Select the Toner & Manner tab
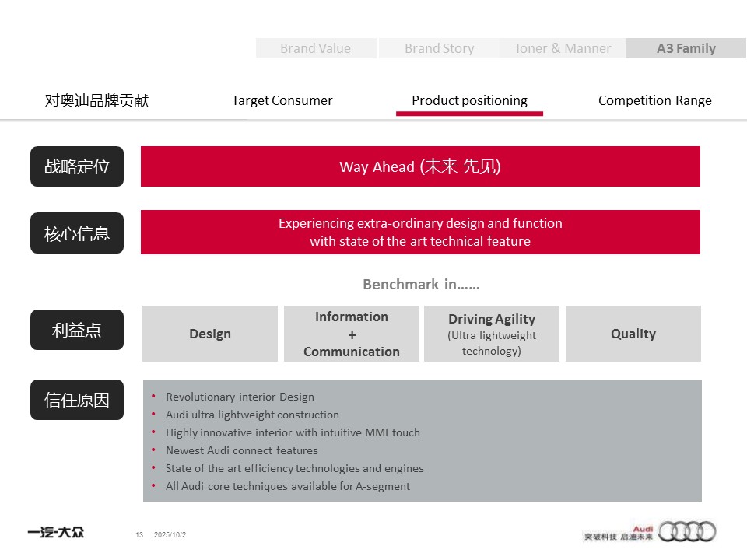This screenshot has width=747, height=560. tap(563, 48)
